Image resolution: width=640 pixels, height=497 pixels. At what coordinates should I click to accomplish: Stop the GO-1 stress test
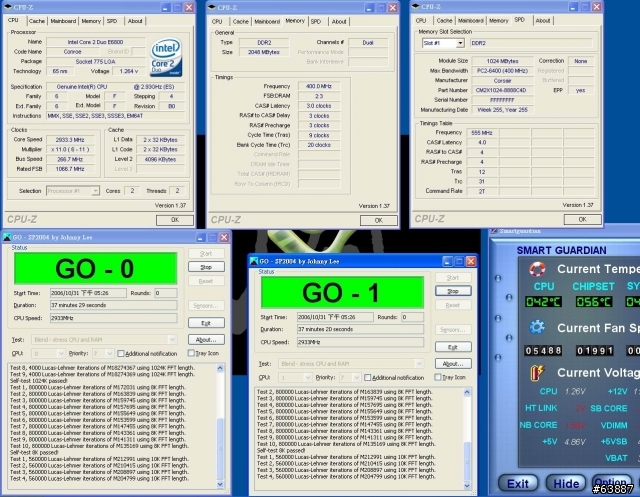pos(453,291)
